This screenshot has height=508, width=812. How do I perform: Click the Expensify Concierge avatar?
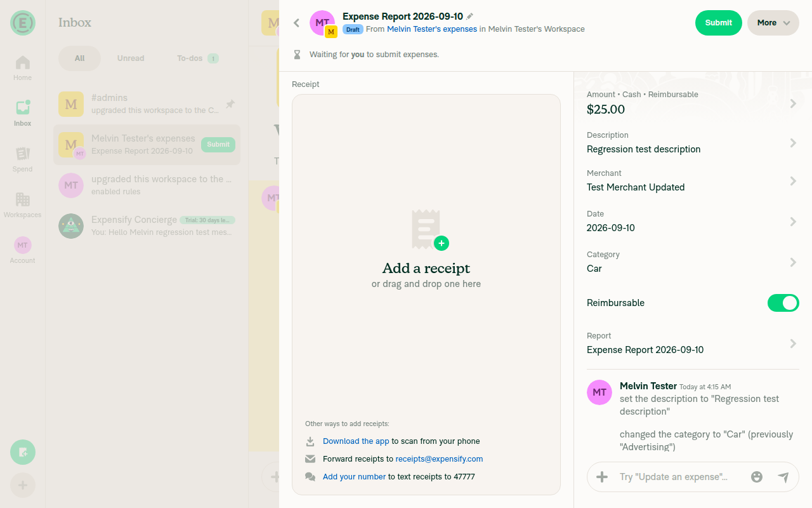(71, 226)
